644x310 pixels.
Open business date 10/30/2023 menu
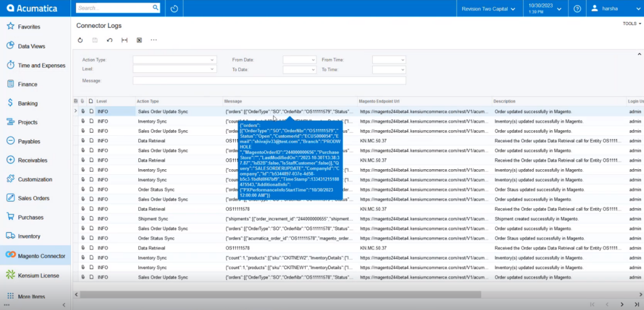545,9
